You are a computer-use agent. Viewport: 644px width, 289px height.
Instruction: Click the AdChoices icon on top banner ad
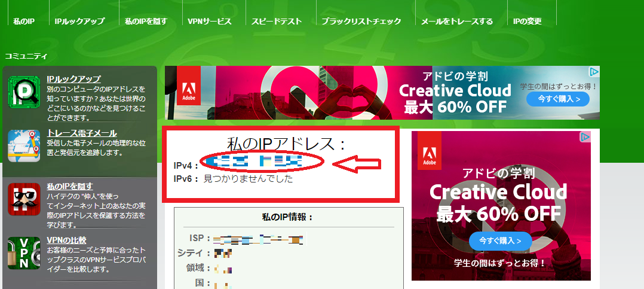594,72
